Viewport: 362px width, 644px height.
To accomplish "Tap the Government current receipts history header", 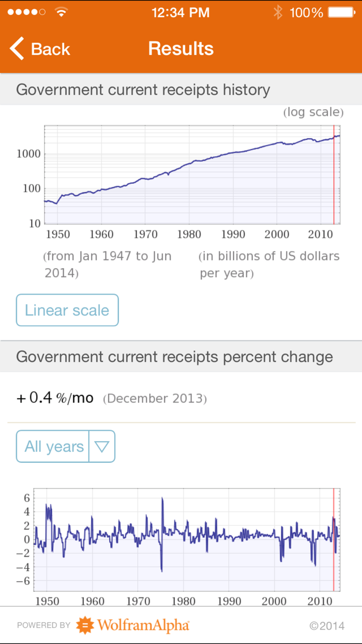I will click(143, 90).
